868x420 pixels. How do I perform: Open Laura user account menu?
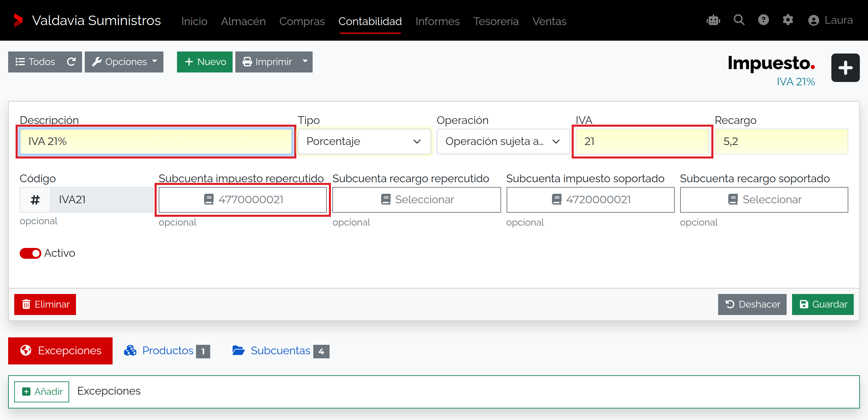point(831,20)
